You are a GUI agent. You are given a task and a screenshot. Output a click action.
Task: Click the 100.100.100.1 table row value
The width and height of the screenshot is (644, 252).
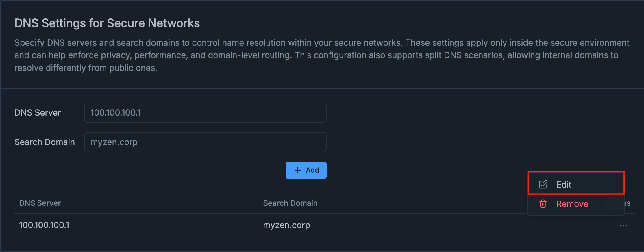point(44,225)
